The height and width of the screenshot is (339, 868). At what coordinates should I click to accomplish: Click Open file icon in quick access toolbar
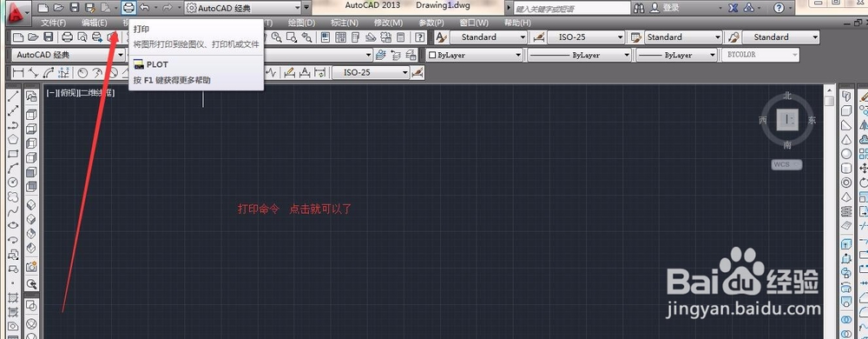point(59,8)
